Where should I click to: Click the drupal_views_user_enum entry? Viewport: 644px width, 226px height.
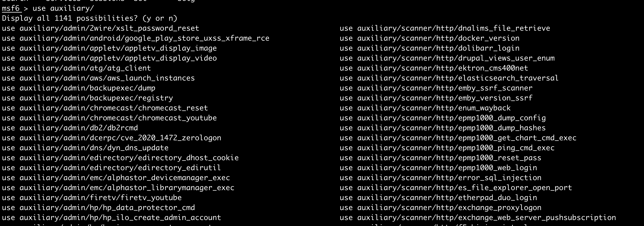[447, 58]
